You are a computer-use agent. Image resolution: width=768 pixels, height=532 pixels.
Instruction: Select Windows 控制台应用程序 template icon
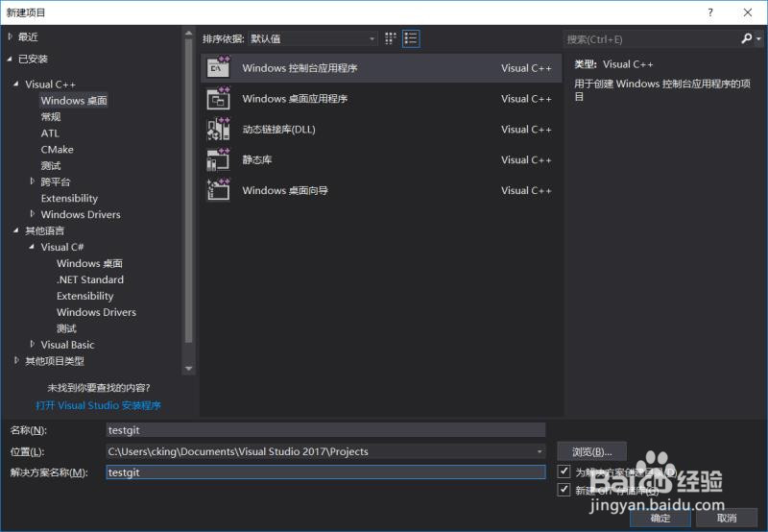tap(218, 67)
